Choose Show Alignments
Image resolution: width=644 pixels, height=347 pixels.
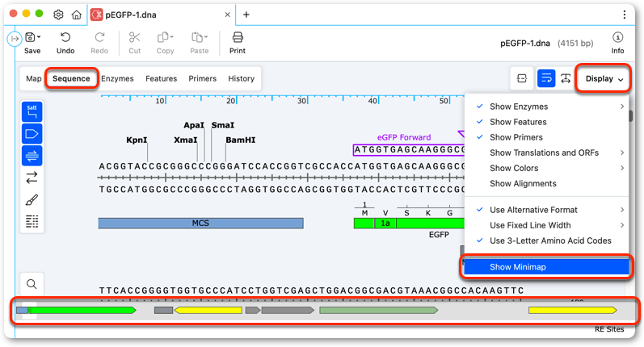click(547, 183)
